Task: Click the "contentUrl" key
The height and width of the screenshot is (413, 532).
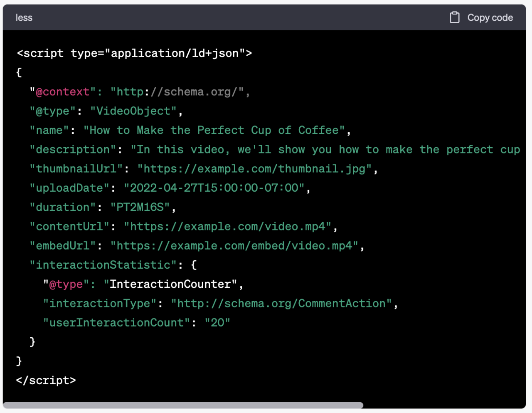Action: click(69, 226)
